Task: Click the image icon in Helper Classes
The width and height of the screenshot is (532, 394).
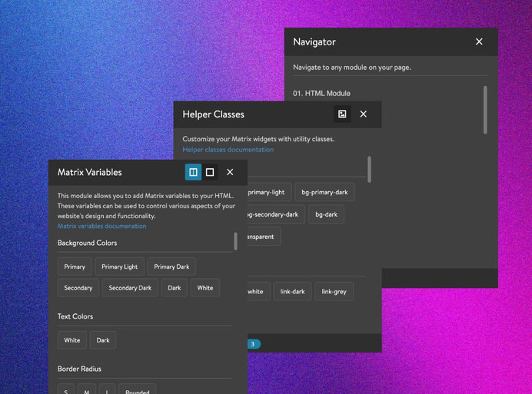Action: (342, 114)
